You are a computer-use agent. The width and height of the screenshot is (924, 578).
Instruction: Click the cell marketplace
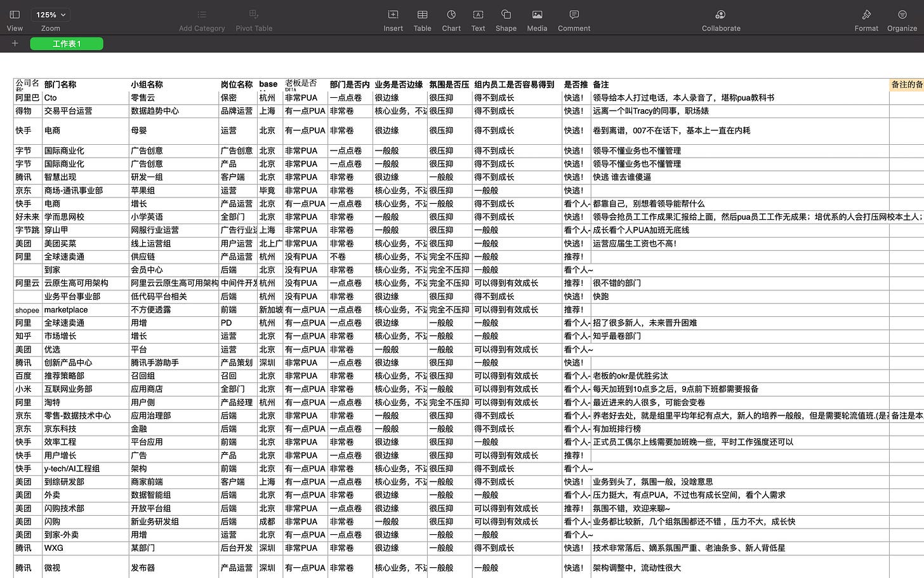coord(86,310)
